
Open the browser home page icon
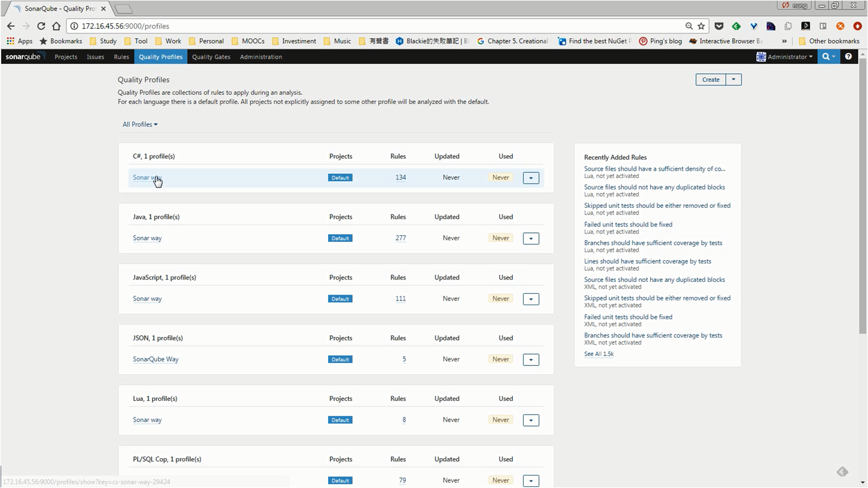coord(56,26)
